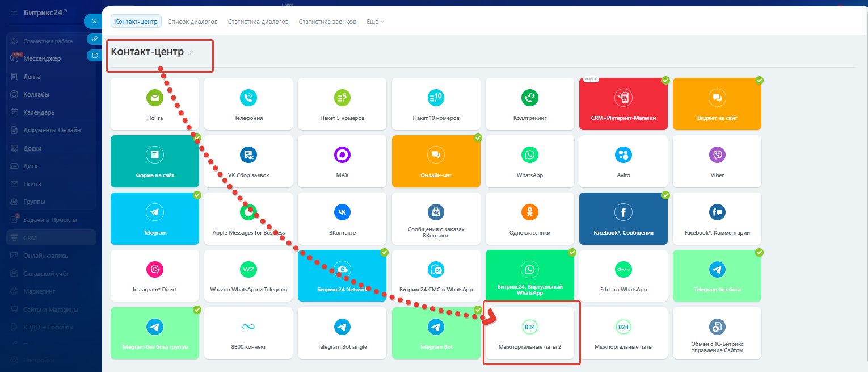Screen dimensions: 868x372
Task: Open VK Сбор заявок tile
Action: pos(248,161)
